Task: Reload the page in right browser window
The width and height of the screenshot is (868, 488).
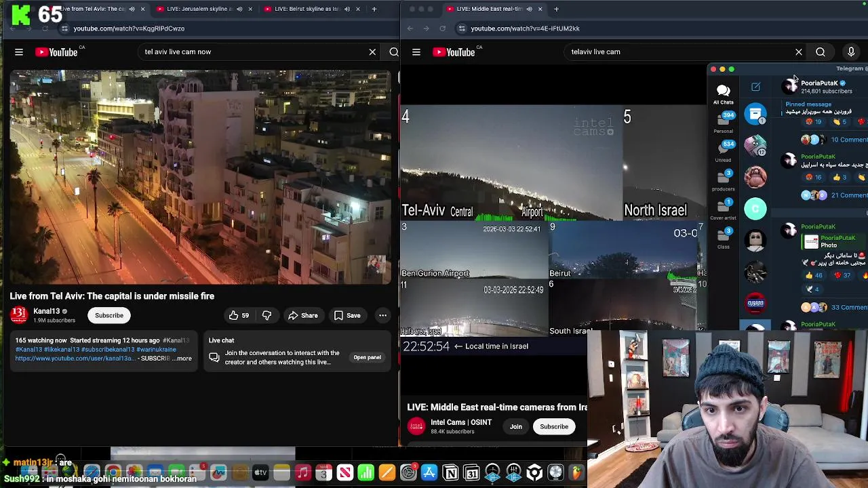Action: 442,28
